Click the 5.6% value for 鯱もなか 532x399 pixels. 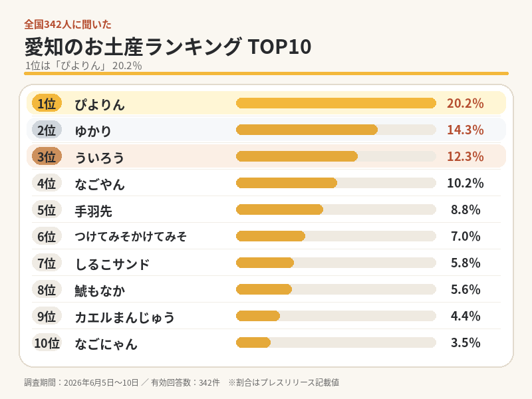click(x=465, y=289)
